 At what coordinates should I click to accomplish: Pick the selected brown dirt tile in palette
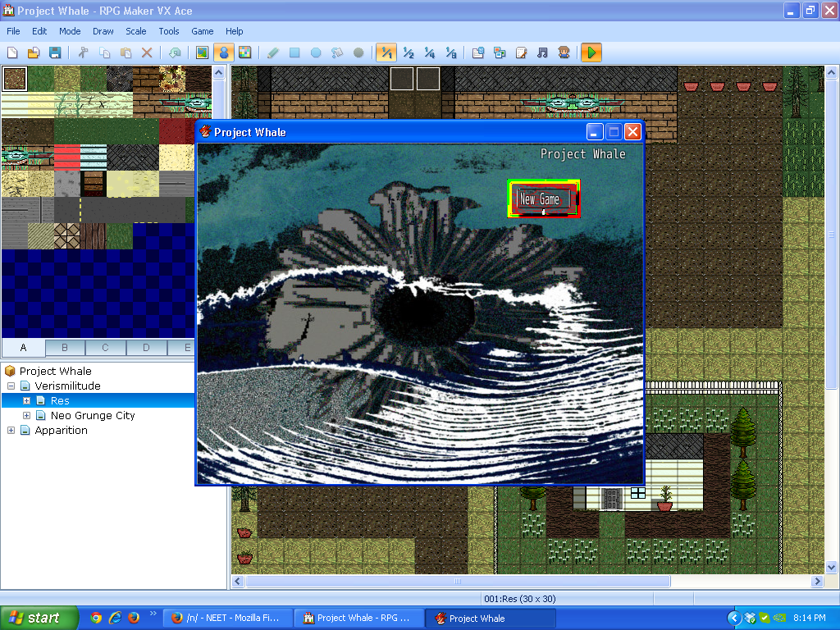pyautogui.click(x=15, y=79)
